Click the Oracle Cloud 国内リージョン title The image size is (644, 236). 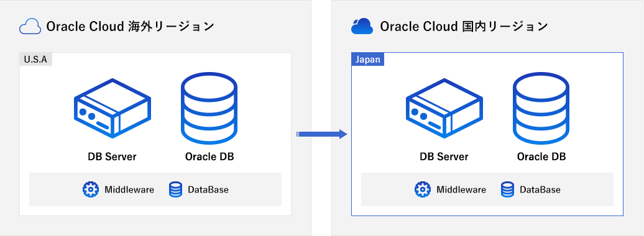464,26
